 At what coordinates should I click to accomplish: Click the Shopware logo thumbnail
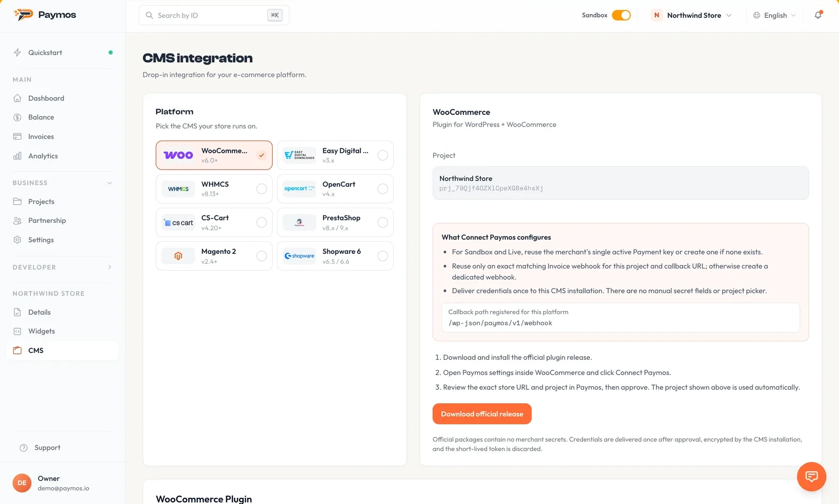tap(299, 256)
